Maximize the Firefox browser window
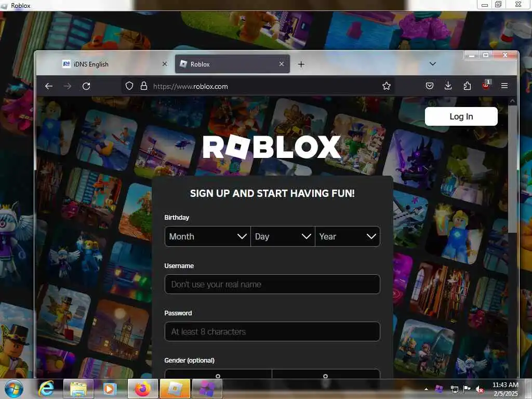Image resolution: width=532 pixels, height=399 pixels. [486, 55]
